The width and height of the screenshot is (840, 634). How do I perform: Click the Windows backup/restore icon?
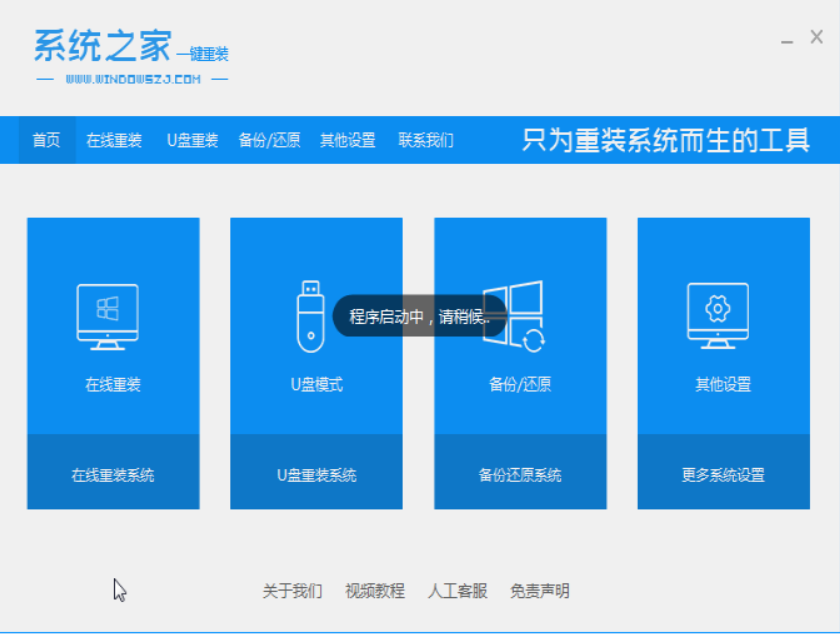[514, 316]
